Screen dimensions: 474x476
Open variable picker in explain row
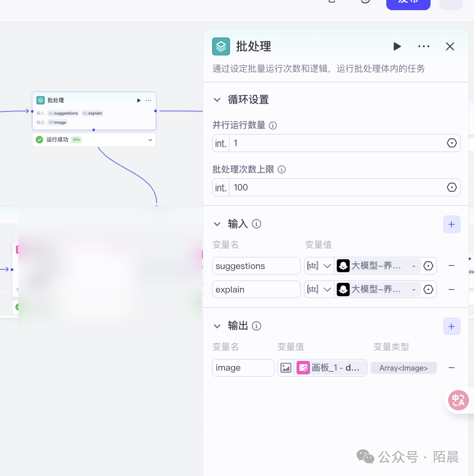tap(428, 289)
